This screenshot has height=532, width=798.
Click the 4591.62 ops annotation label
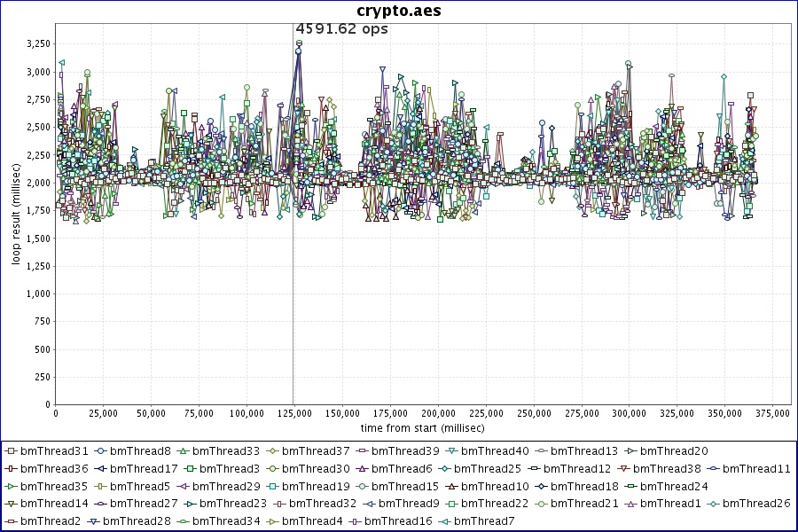click(x=341, y=29)
